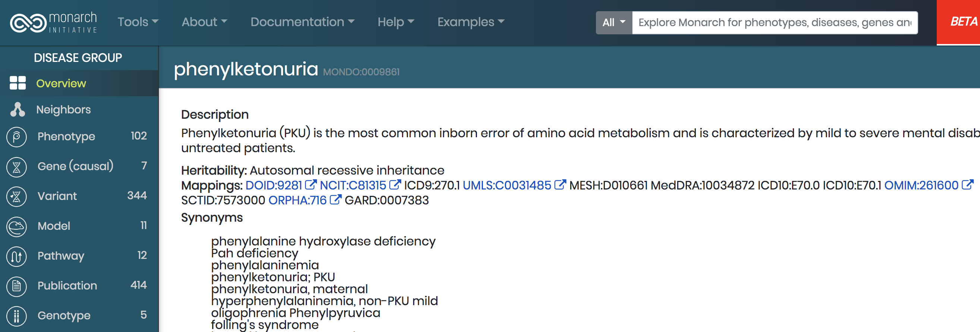Open Publication via the document icon

[16, 285]
